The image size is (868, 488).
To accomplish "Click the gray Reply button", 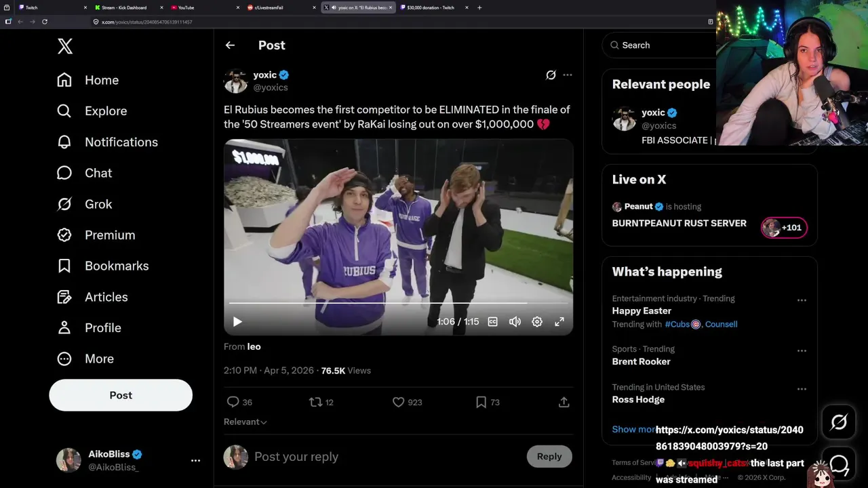I will pyautogui.click(x=549, y=456).
